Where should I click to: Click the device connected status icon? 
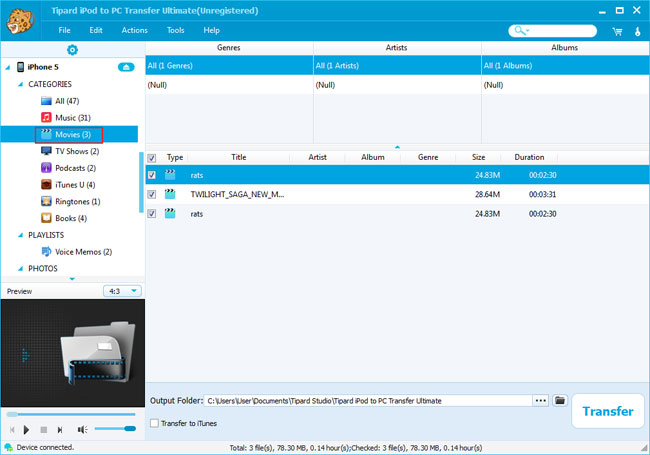(8, 448)
